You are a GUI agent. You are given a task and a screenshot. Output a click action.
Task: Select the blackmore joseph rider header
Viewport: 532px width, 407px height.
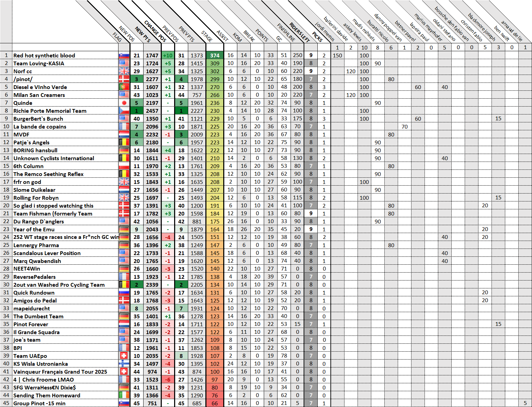click(x=482, y=27)
